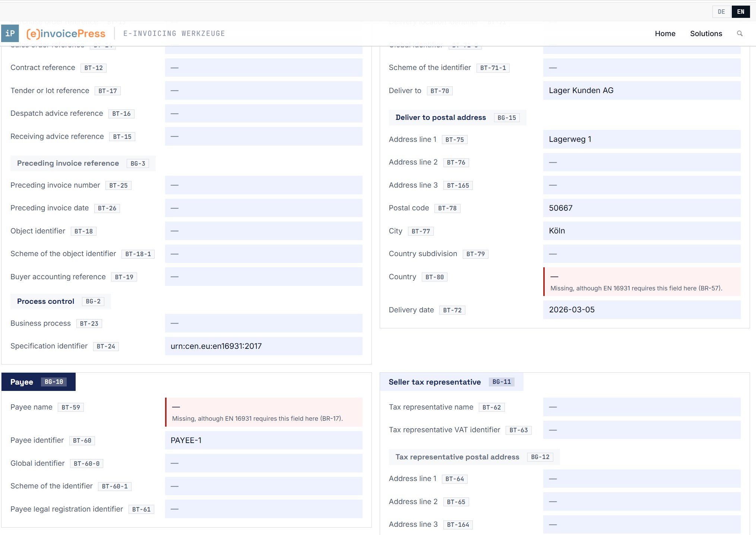The image size is (756, 535).
Task: Click the BT-16 code badge
Action: [121, 114]
